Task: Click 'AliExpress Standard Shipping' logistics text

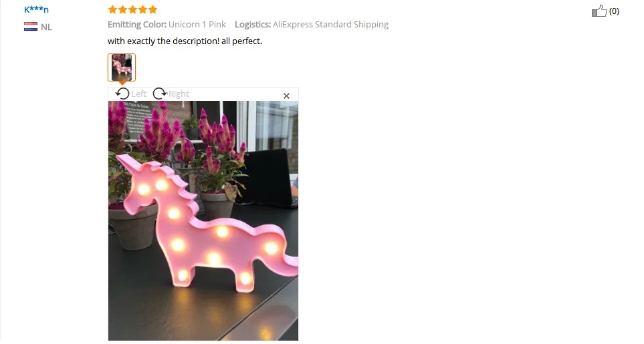Action: [x=330, y=25]
